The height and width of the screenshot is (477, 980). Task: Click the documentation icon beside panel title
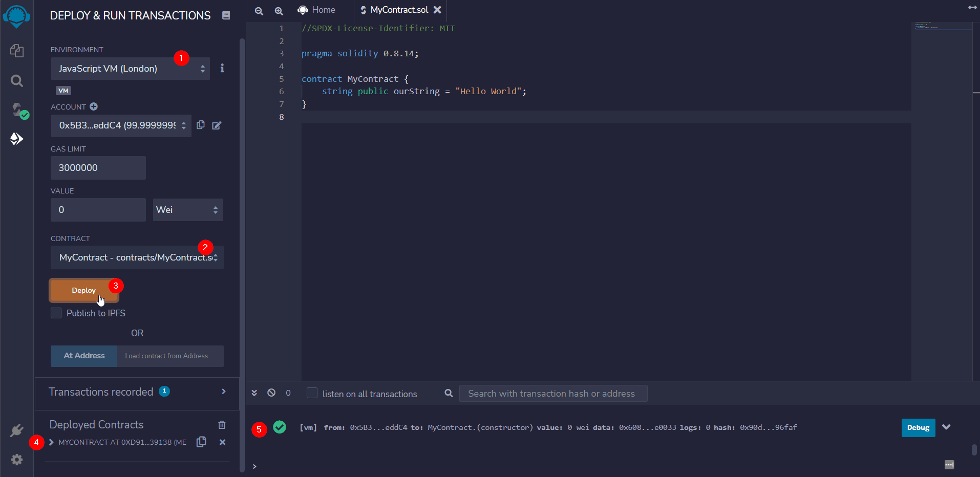coord(226,15)
